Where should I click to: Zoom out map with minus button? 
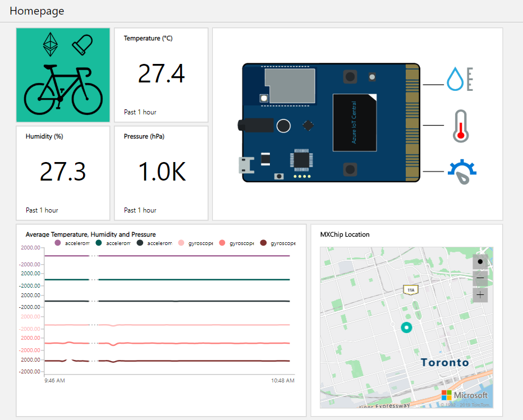(480, 278)
